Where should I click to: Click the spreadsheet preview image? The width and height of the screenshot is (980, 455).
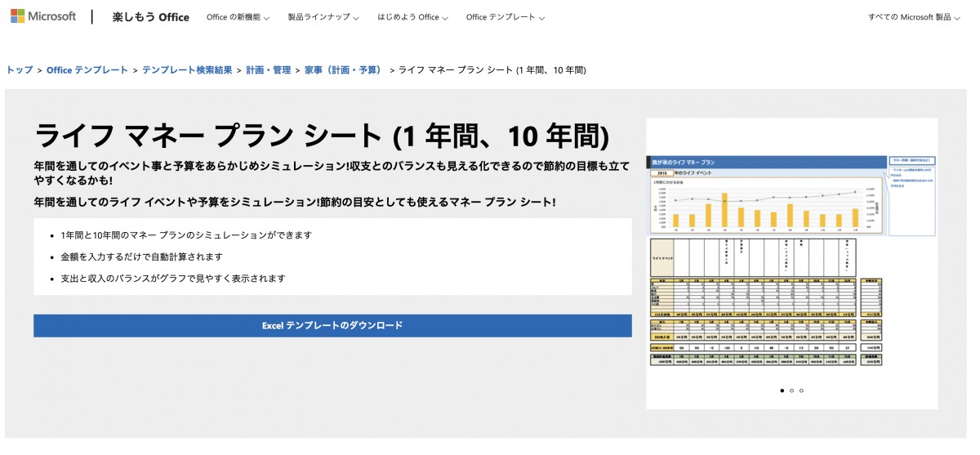pos(791,261)
